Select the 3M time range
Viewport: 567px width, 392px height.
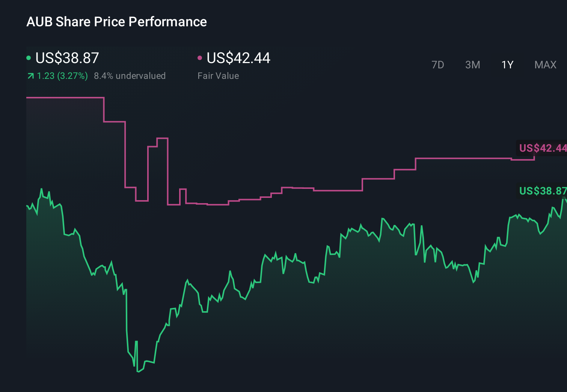point(472,65)
